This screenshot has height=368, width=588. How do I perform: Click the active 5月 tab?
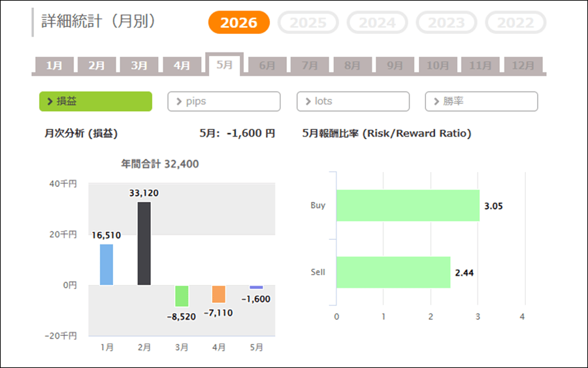[x=225, y=65]
